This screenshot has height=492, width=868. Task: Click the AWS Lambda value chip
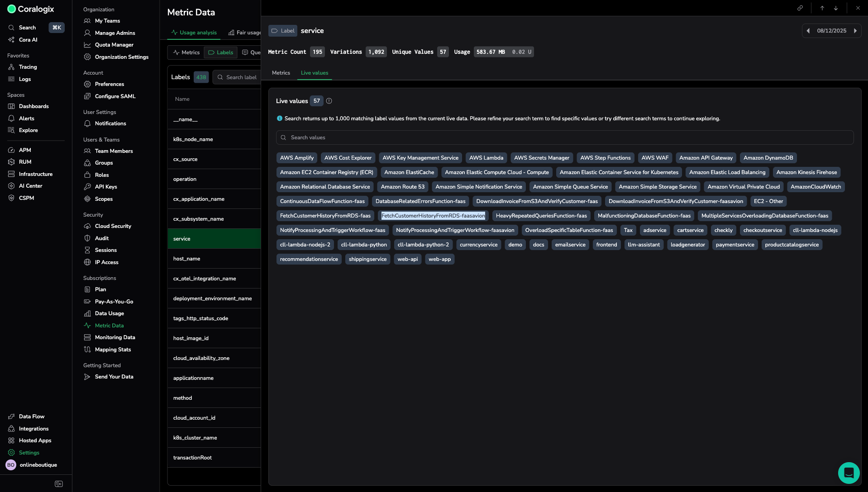[x=486, y=158]
